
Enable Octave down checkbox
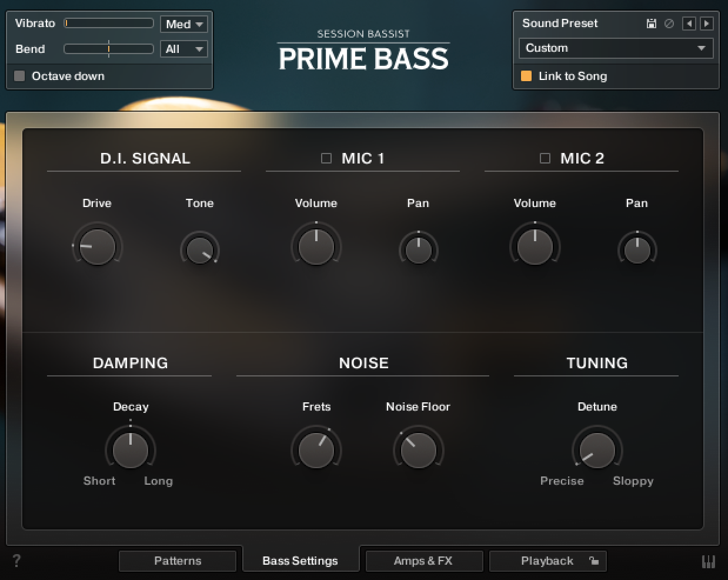point(19,76)
